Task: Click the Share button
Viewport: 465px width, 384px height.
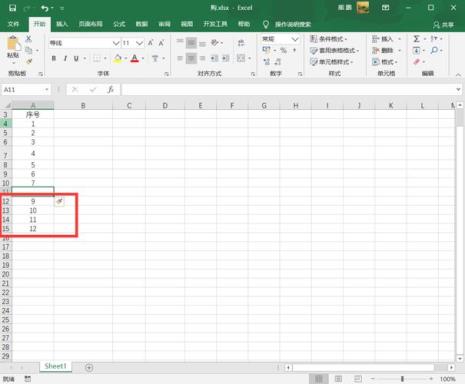Action: [444, 25]
